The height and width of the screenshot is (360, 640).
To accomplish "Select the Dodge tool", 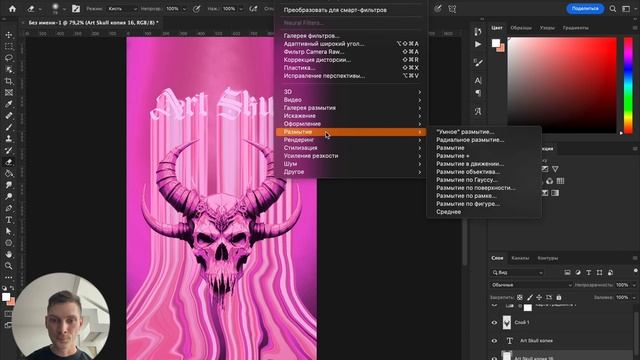I will click(x=9, y=196).
